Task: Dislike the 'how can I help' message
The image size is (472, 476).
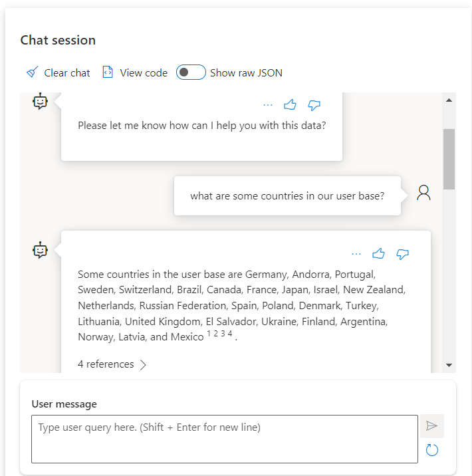Action: tap(314, 104)
